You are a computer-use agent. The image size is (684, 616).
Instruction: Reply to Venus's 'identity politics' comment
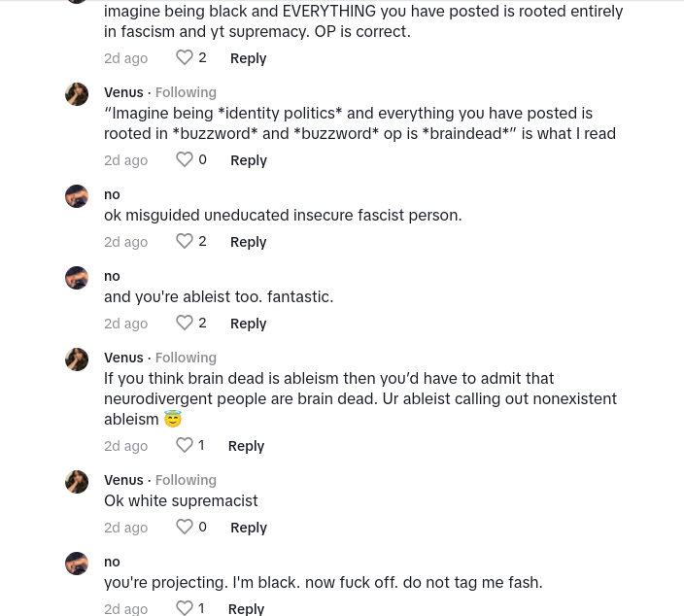pyautogui.click(x=248, y=160)
